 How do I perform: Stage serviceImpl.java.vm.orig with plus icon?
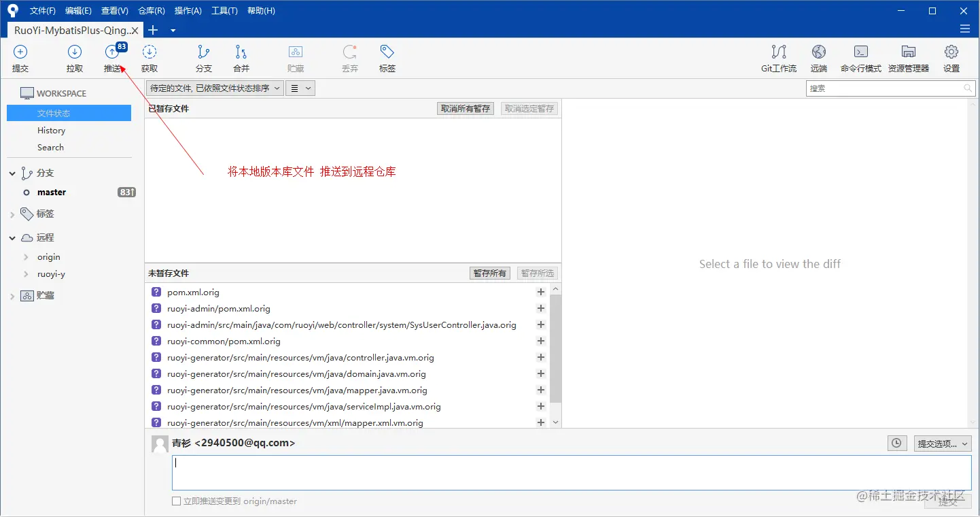tap(541, 406)
